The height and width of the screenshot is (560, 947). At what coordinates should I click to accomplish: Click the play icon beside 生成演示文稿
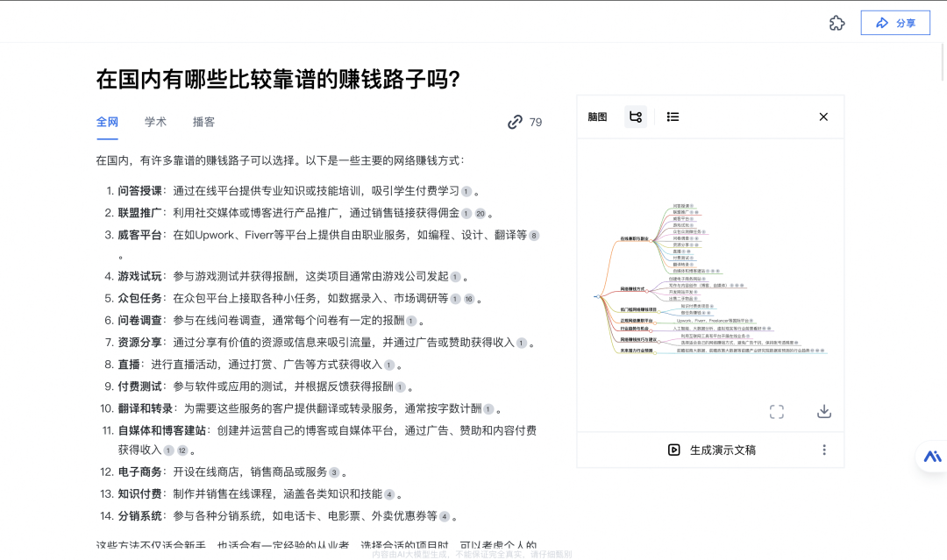(x=674, y=450)
